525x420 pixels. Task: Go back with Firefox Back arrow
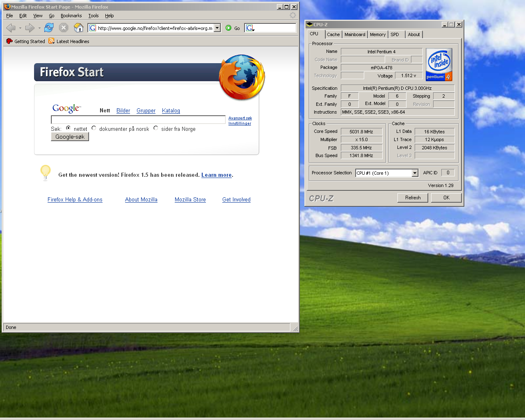pyautogui.click(x=11, y=28)
